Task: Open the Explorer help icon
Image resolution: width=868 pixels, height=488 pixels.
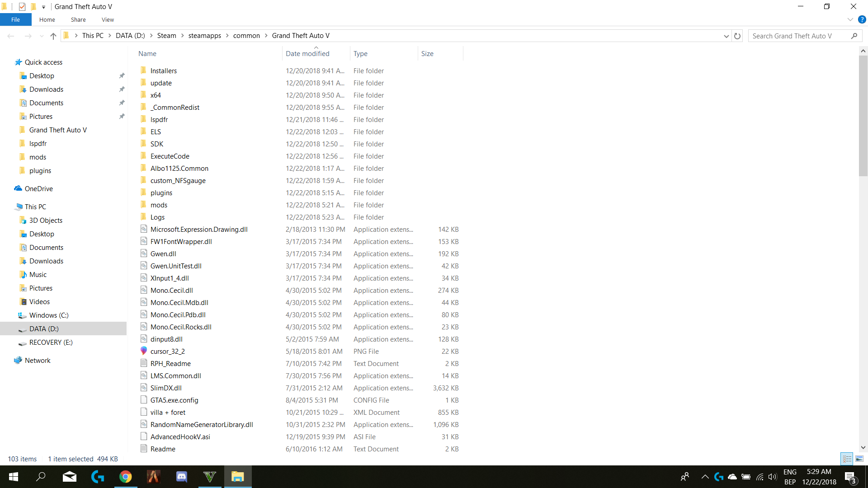Action: pyautogui.click(x=862, y=19)
